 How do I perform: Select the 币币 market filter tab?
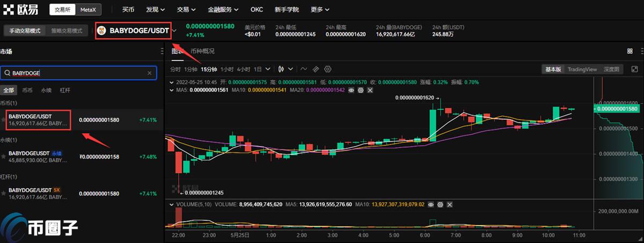[x=27, y=90]
